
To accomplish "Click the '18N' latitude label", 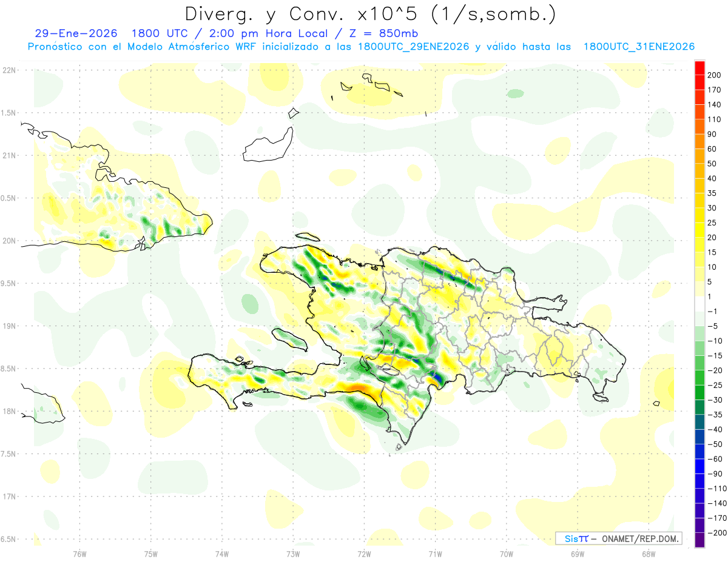I will click(x=8, y=411).
